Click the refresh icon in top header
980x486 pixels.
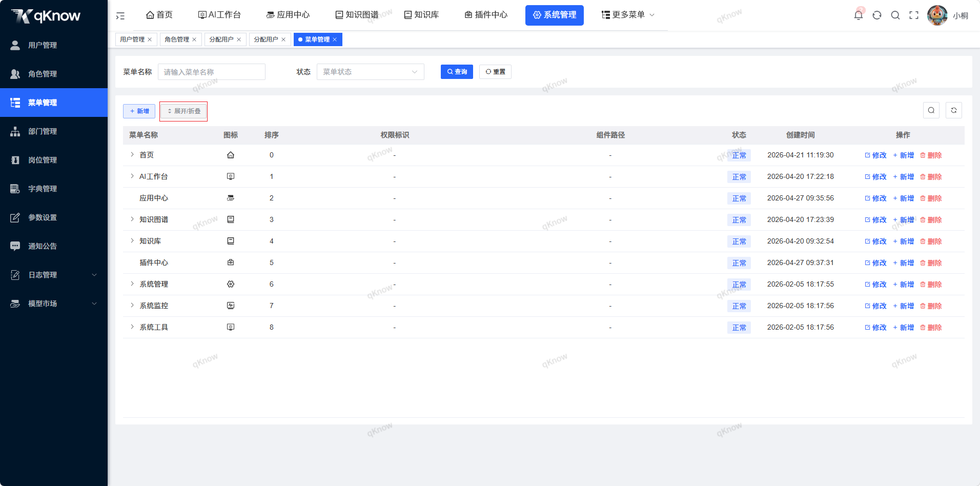pyautogui.click(x=877, y=15)
